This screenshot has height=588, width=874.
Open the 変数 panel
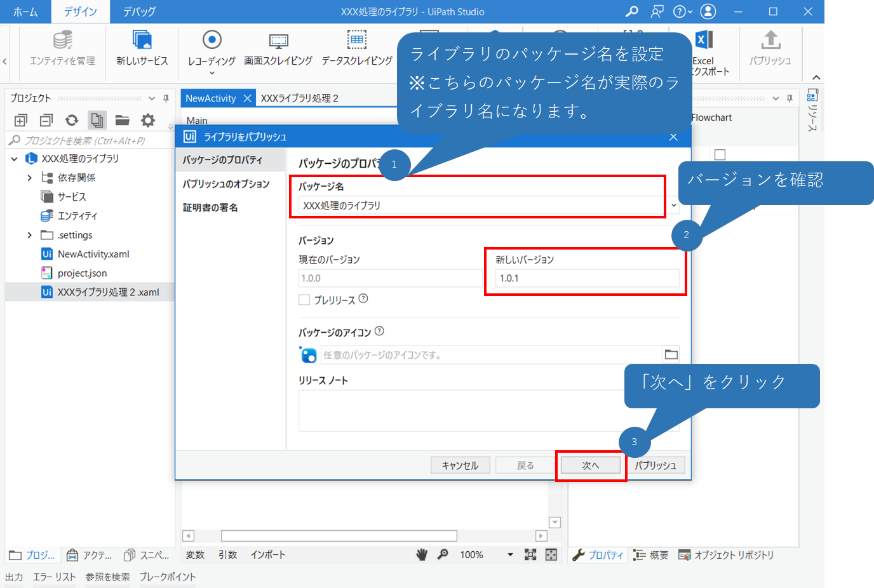click(x=195, y=555)
